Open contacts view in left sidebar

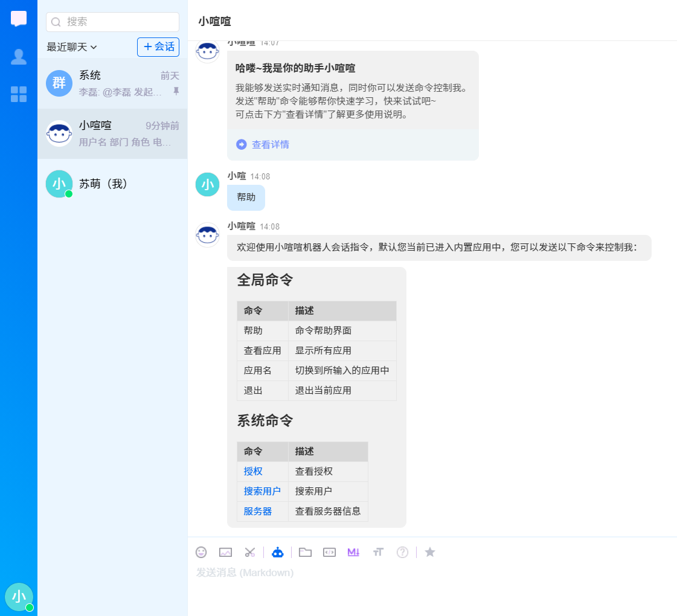point(19,57)
